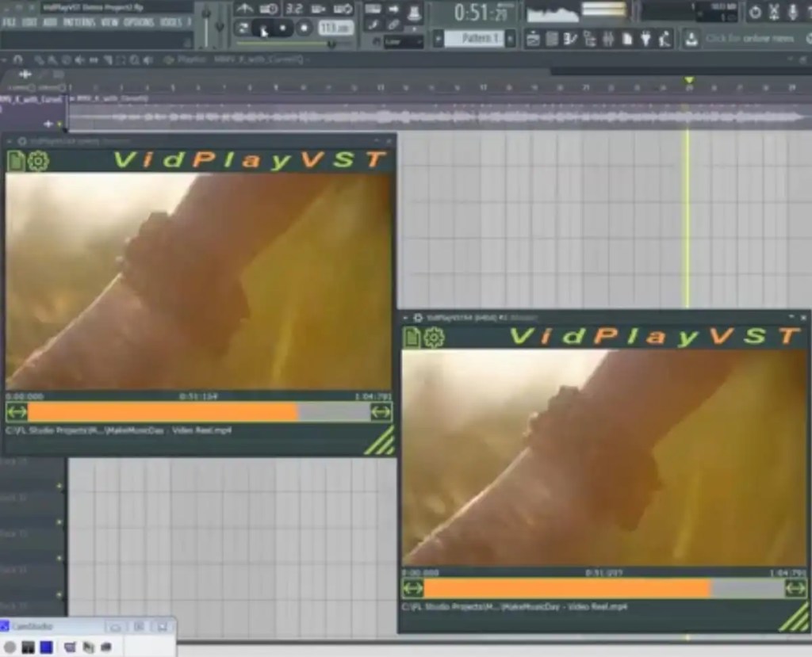This screenshot has height=657, width=812.
Task: Select the playlist slice tool
Action: [108, 60]
